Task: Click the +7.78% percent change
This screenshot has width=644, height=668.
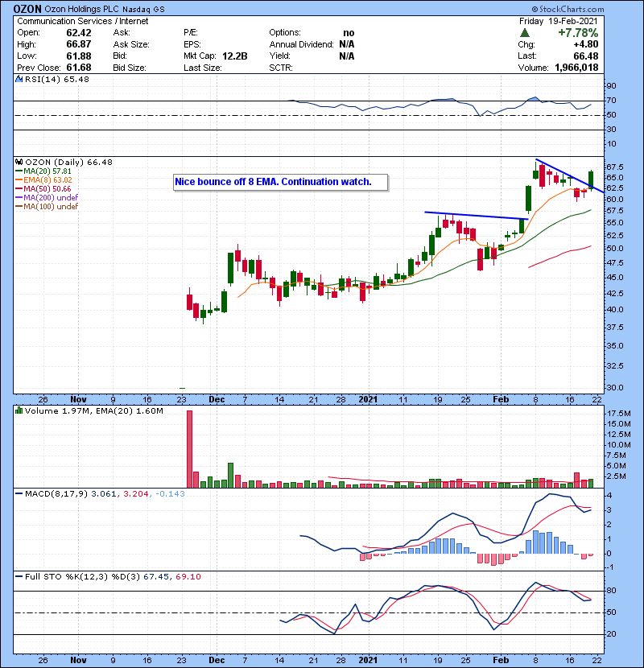Action: 578,33
